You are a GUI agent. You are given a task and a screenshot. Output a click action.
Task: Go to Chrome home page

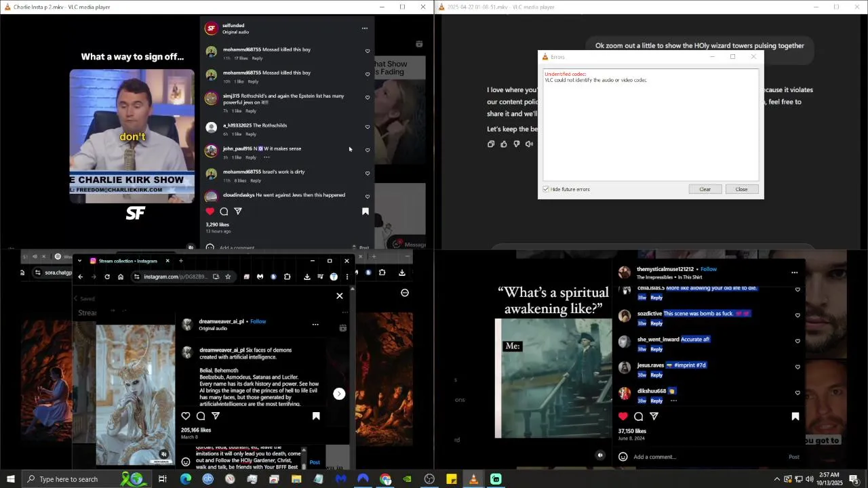tap(121, 277)
